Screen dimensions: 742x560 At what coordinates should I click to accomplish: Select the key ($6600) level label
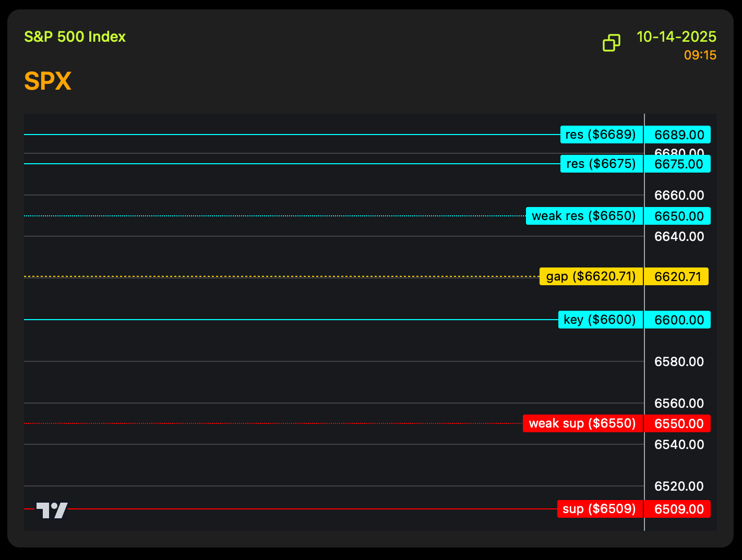(600, 320)
